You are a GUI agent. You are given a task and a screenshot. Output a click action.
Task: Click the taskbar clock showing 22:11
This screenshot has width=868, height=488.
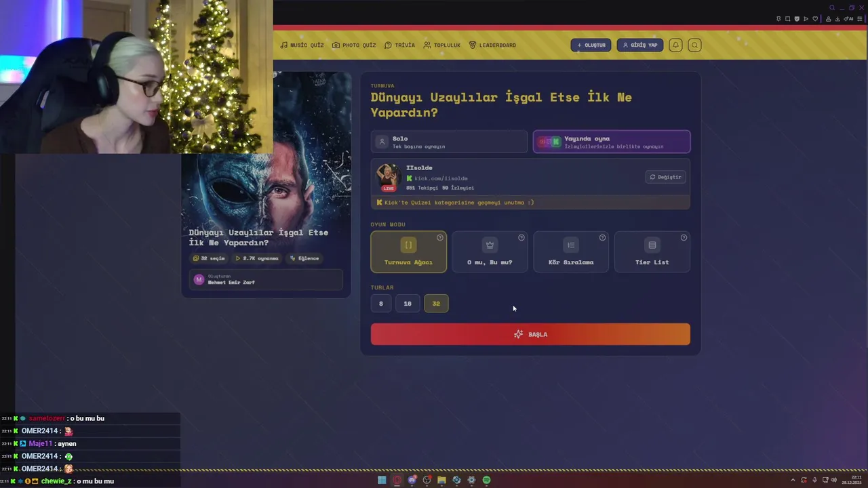click(x=850, y=480)
